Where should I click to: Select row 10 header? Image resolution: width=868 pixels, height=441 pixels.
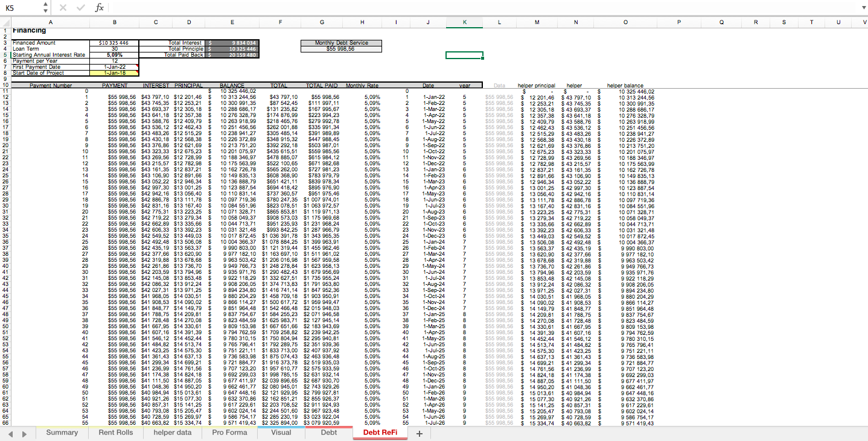point(5,86)
